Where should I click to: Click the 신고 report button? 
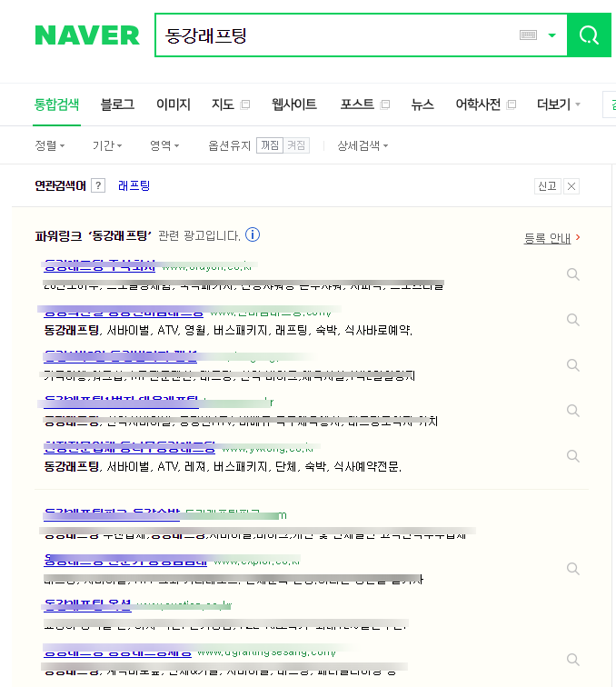[548, 186]
